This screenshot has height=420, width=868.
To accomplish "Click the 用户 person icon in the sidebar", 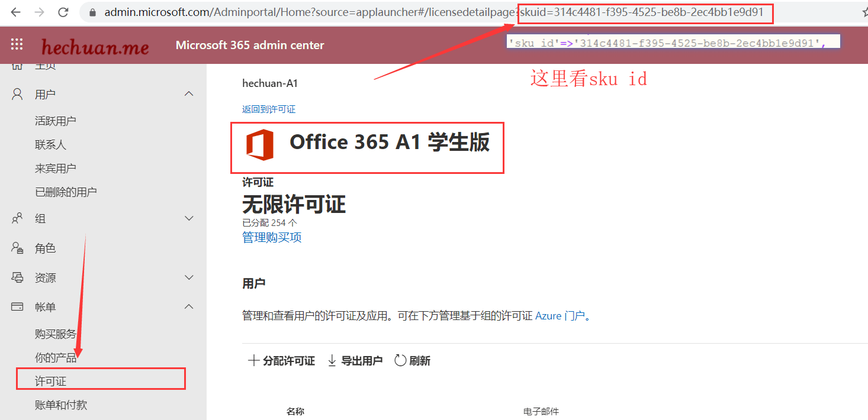I will (17, 93).
